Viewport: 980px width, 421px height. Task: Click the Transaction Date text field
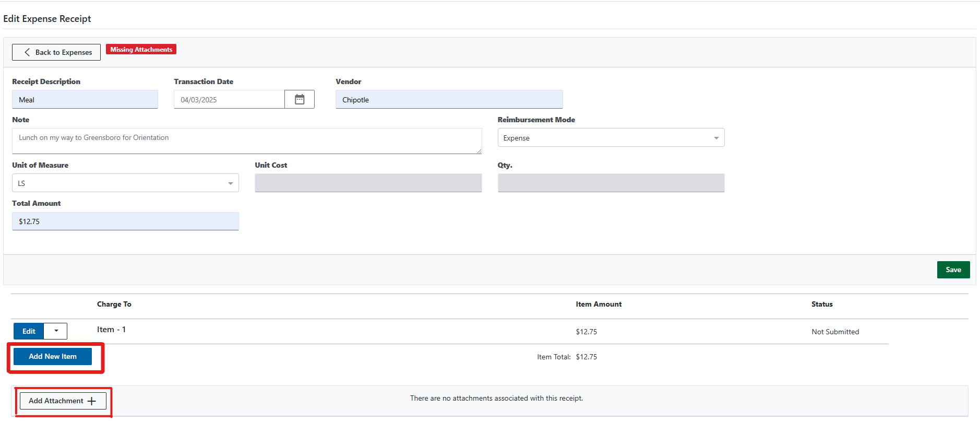coord(229,100)
